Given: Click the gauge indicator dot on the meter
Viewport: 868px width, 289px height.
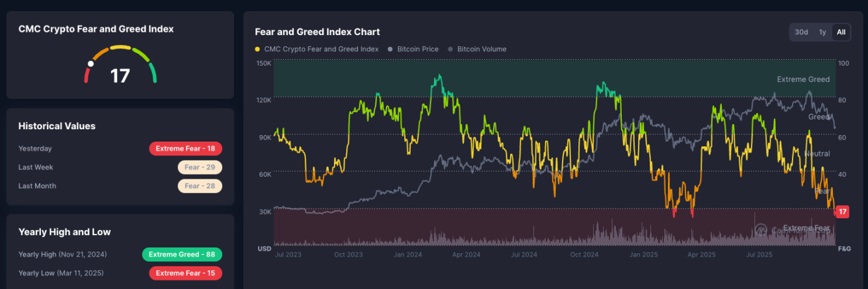Looking at the screenshot, I should 91,64.
